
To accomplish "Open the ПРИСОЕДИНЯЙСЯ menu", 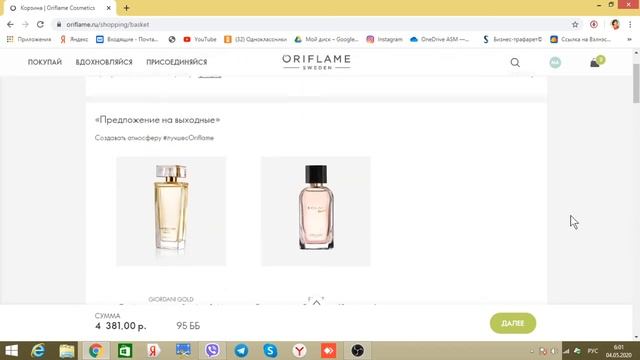I will [177, 62].
